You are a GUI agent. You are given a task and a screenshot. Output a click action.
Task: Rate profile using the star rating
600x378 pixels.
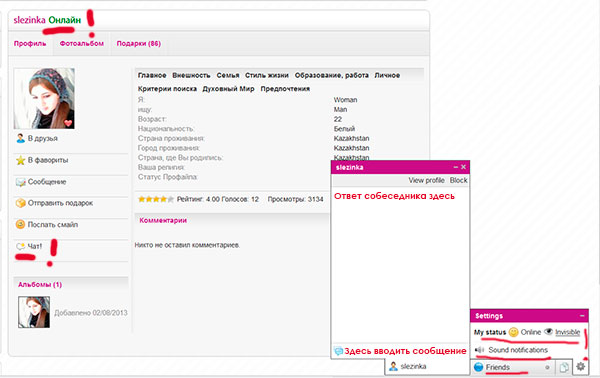pyautogui.click(x=156, y=199)
